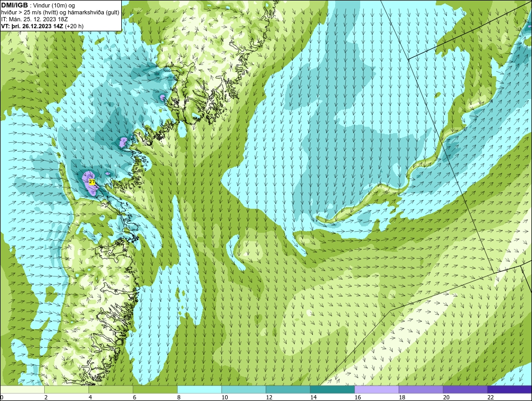Select the 2–4 m/s light green legend swatch
Image resolution: width=532 pixels, height=401 pixels.
coord(66,389)
